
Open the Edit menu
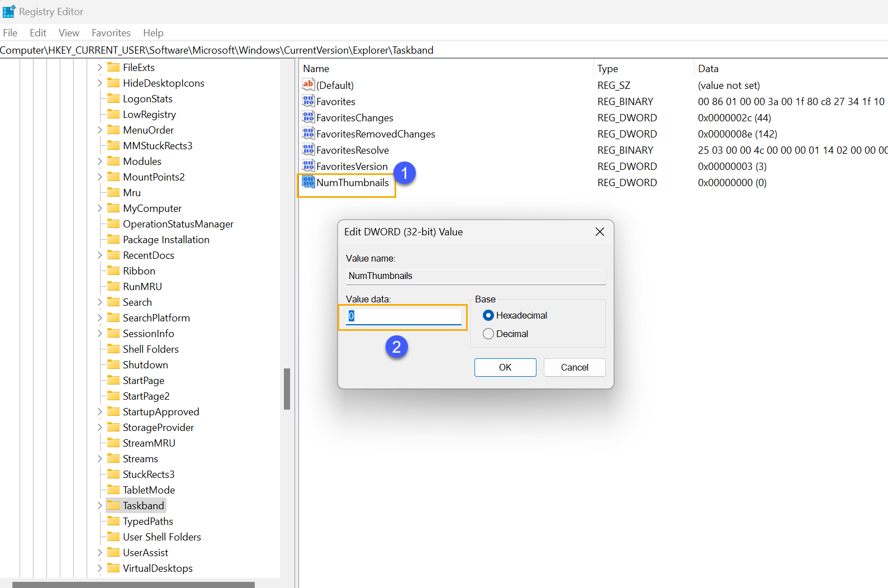click(x=38, y=33)
